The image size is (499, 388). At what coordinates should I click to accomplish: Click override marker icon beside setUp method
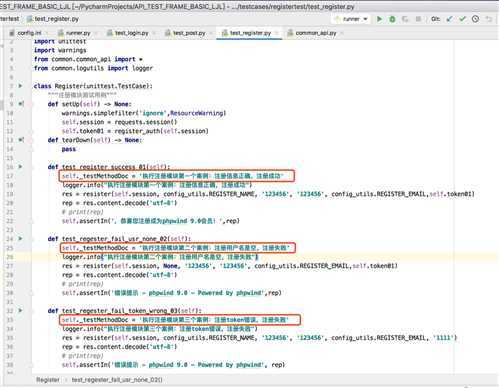point(21,104)
